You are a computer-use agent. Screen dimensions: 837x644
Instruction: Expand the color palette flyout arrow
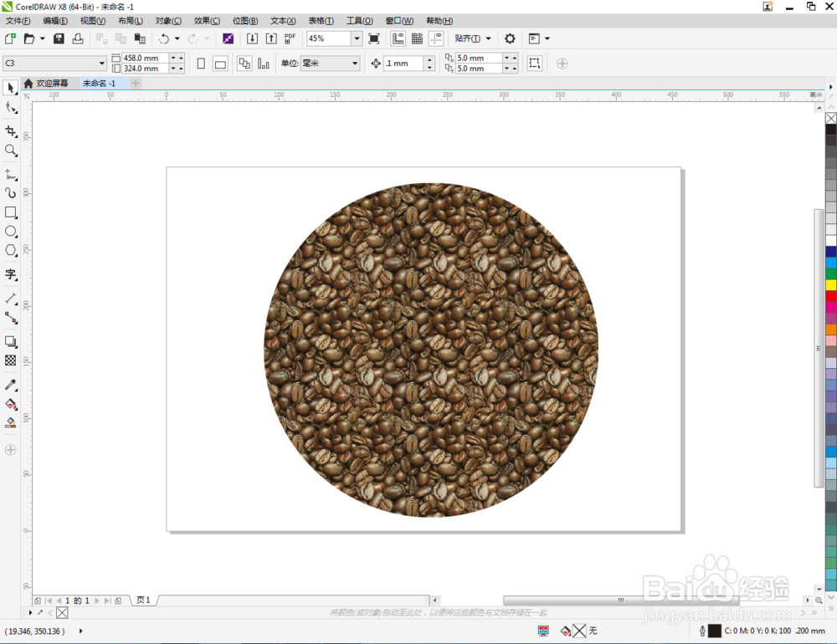(x=830, y=86)
